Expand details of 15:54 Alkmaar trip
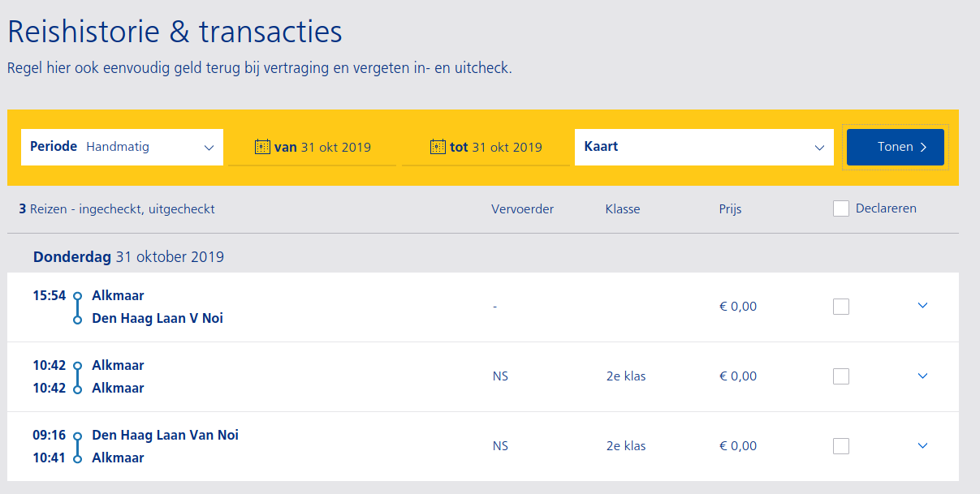This screenshot has height=494, width=980. [x=922, y=306]
